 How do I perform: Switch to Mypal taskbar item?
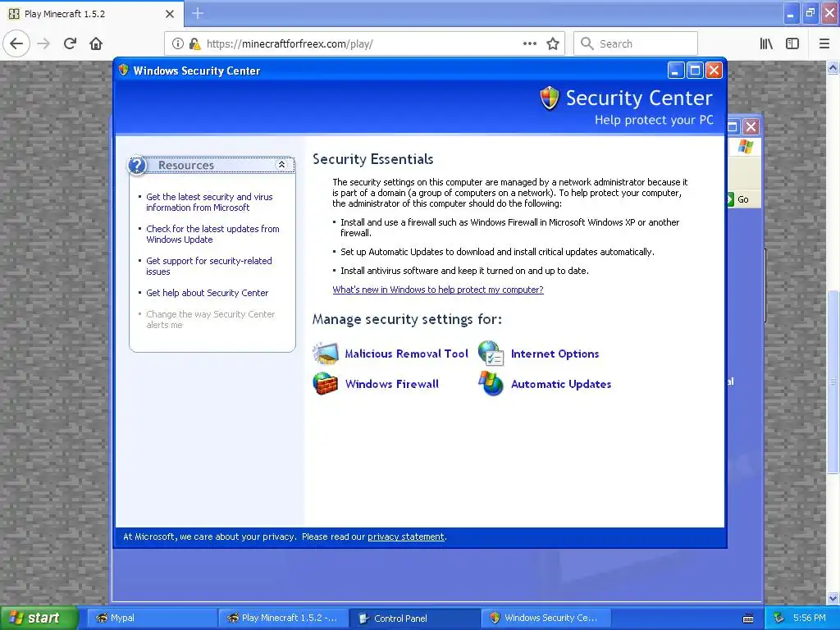coord(152,618)
